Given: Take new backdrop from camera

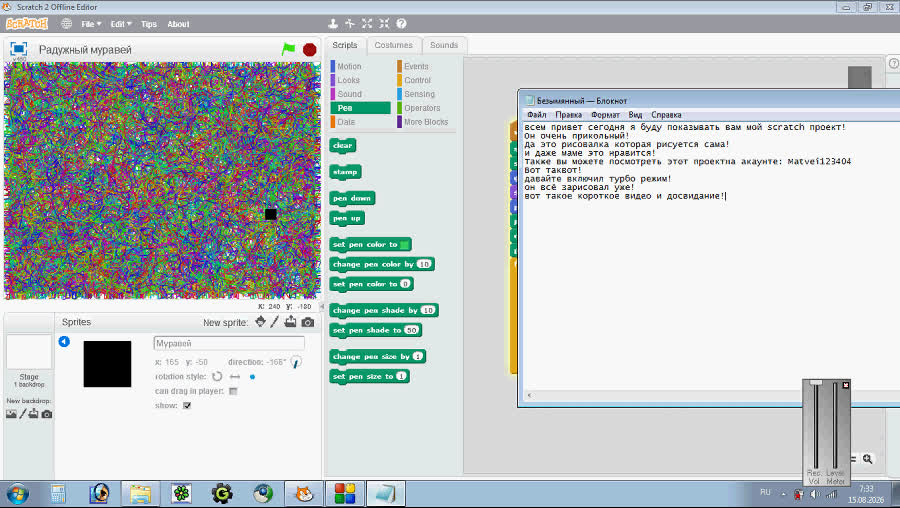Looking at the screenshot, I should pyautogui.click(x=47, y=414).
